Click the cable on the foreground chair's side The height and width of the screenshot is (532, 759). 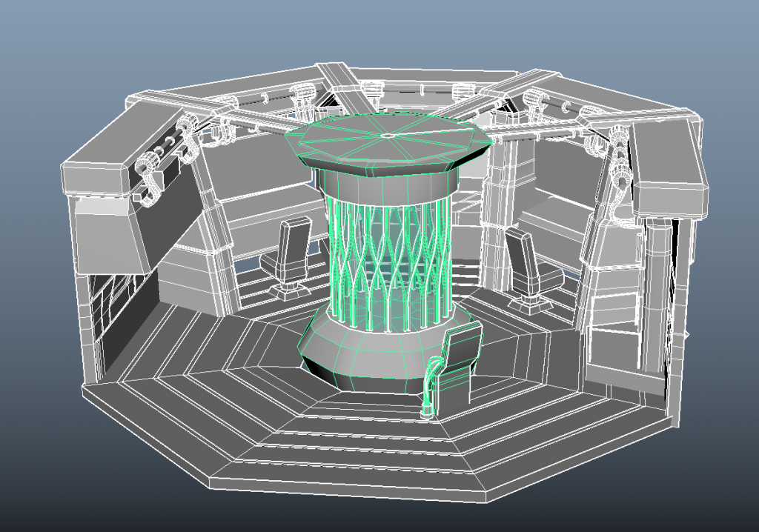pyautogui.click(x=430, y=386)
